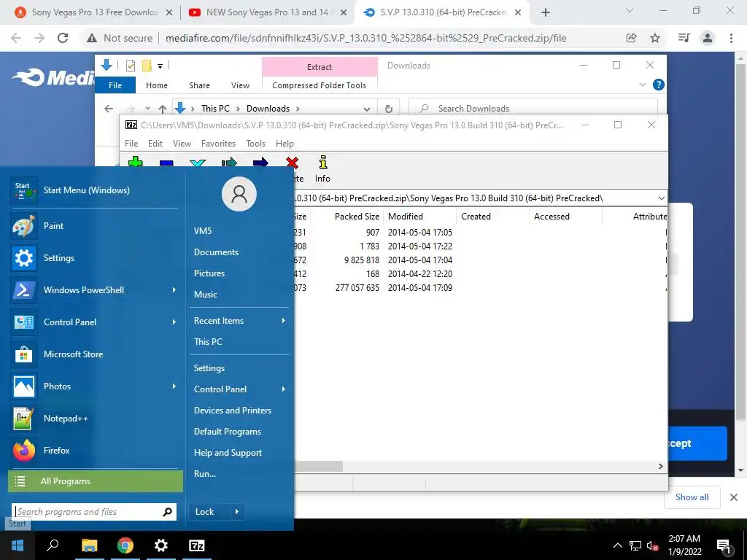Click Show all downloads button

click(692, 497)
